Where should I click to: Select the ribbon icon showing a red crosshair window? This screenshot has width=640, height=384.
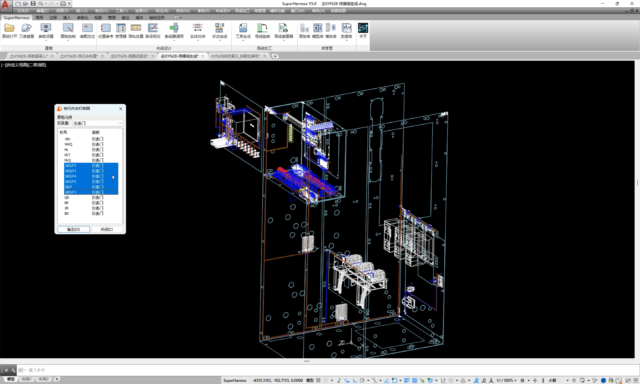click(87, 28)
